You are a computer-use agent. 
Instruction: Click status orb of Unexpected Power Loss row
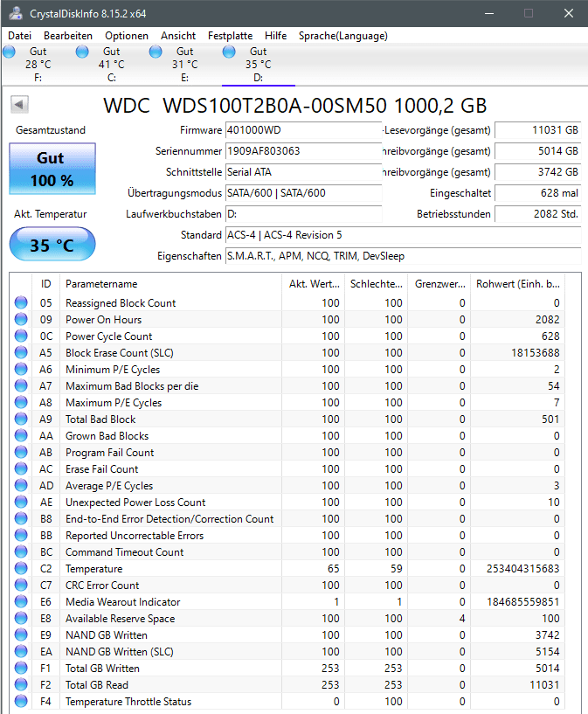[21, 502]
